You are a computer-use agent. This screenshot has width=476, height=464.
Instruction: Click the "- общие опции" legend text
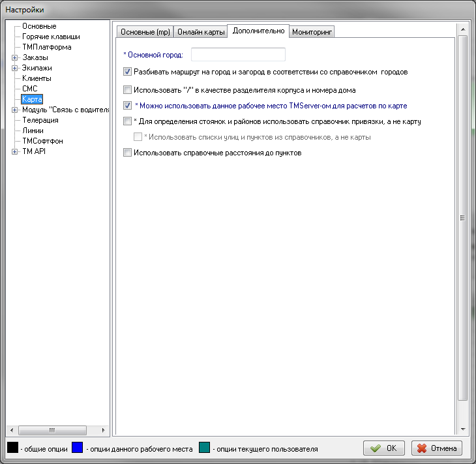(x=44, y=449)
